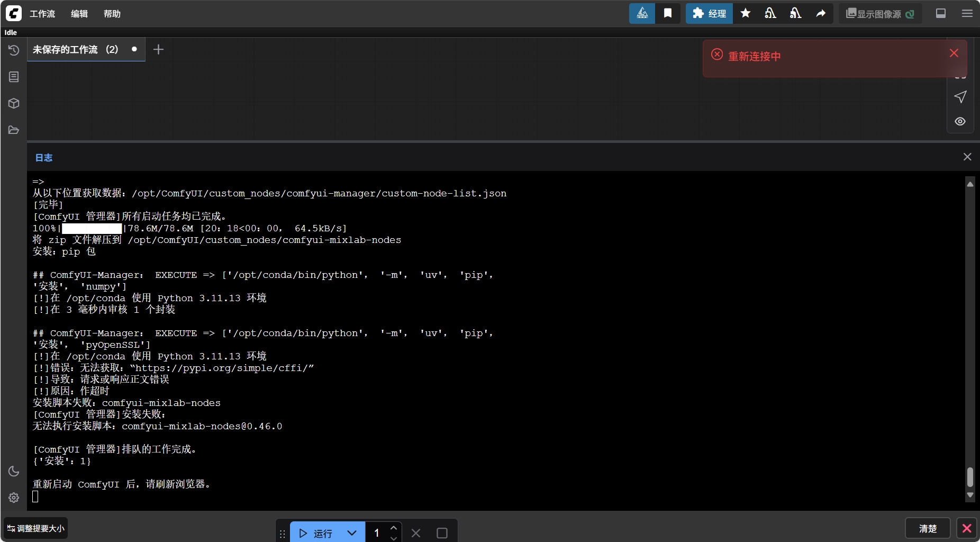Toggle dark mode moon icon
The image size is (980, 542).
coord(14,471)
